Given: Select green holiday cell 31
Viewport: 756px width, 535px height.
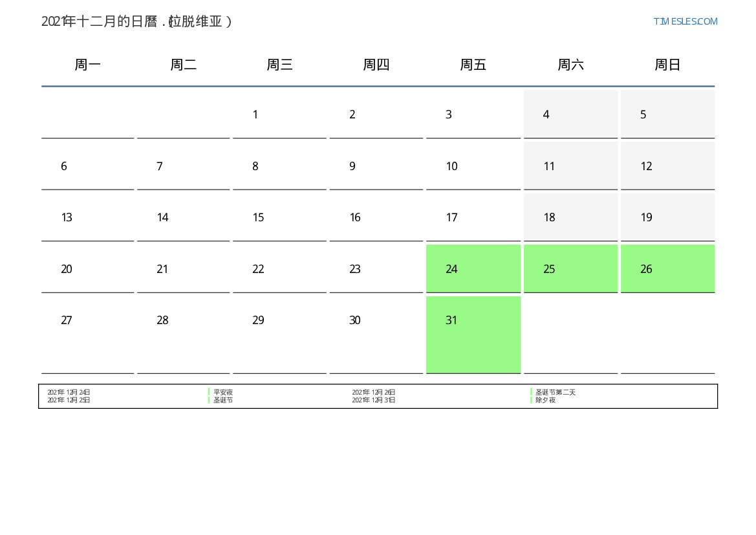Looking at the screenshot, I should (473, 335).
